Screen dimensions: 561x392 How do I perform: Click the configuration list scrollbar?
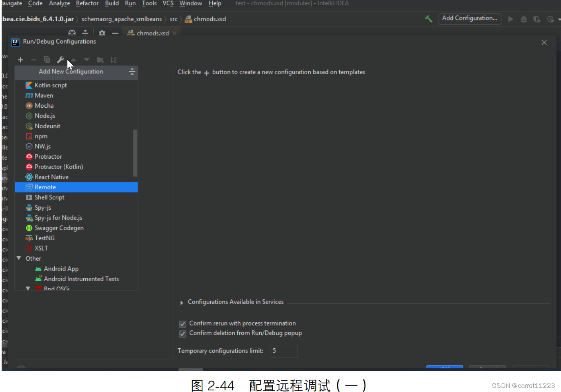pyautogui.click(x=135, y=153)
